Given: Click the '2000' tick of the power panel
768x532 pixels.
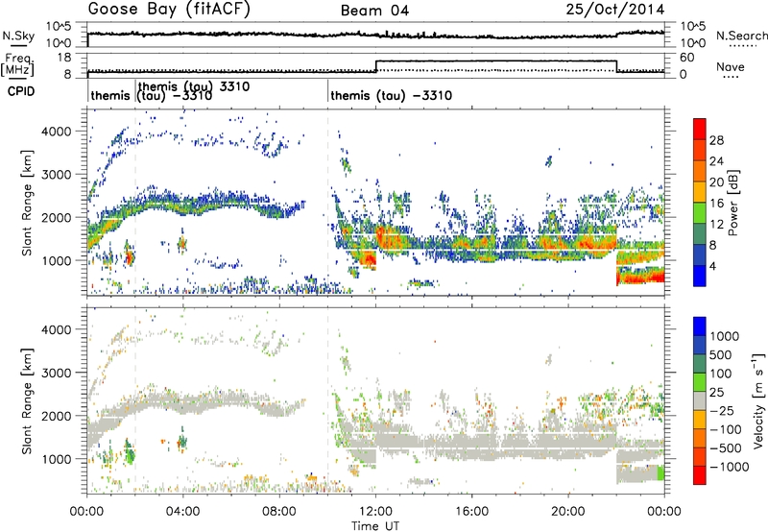Looking at the screenshot, I should [x=59, y=217].
